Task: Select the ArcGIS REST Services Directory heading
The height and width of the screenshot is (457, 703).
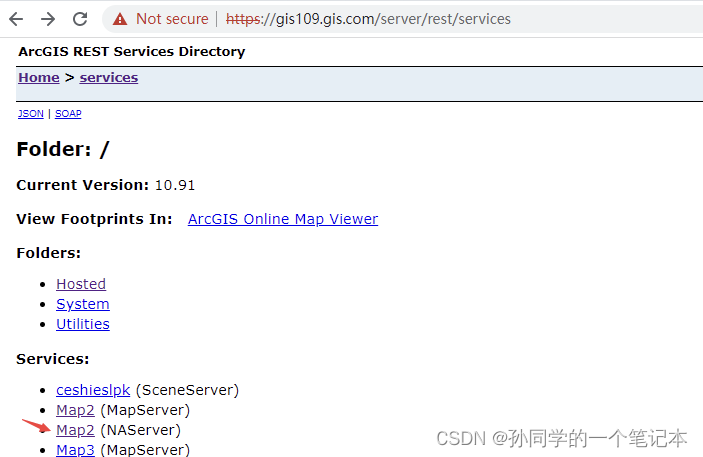Action: (x=132, y=52)
